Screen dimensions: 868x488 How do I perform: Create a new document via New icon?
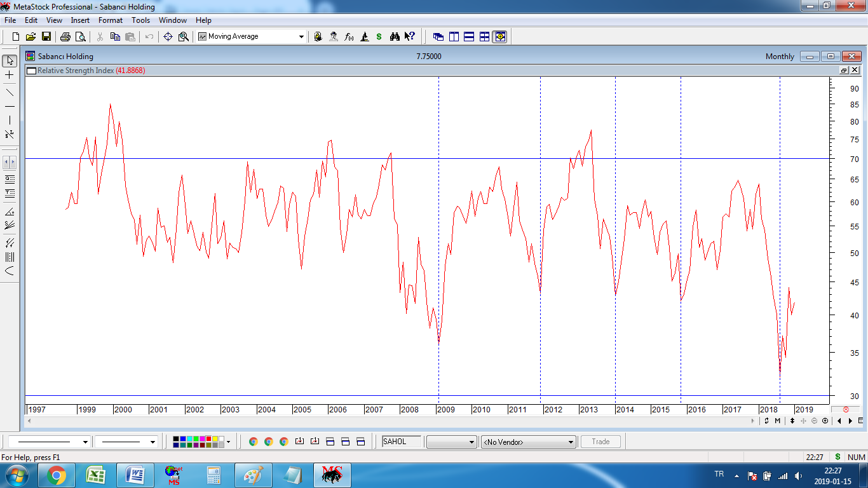pos(16,37)
